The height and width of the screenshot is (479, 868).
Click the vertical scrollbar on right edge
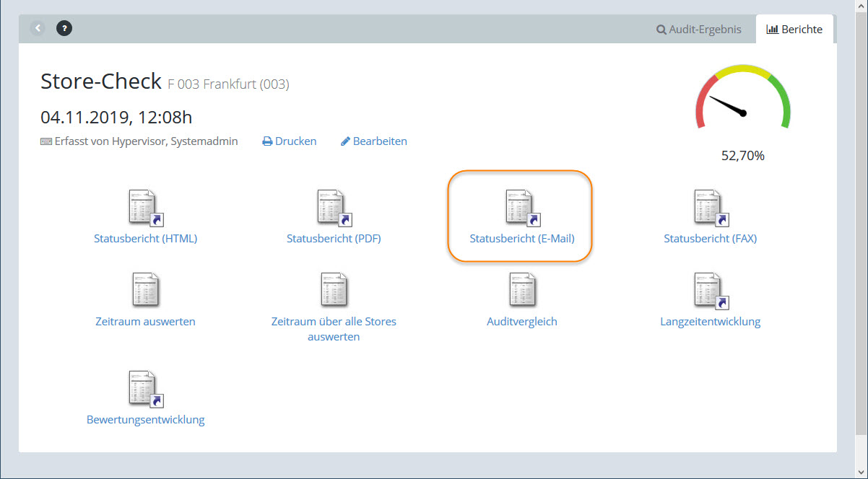click(863, 216)
